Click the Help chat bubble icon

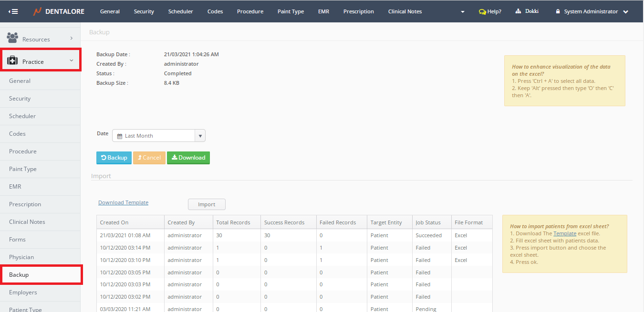(x=482, y=11)
